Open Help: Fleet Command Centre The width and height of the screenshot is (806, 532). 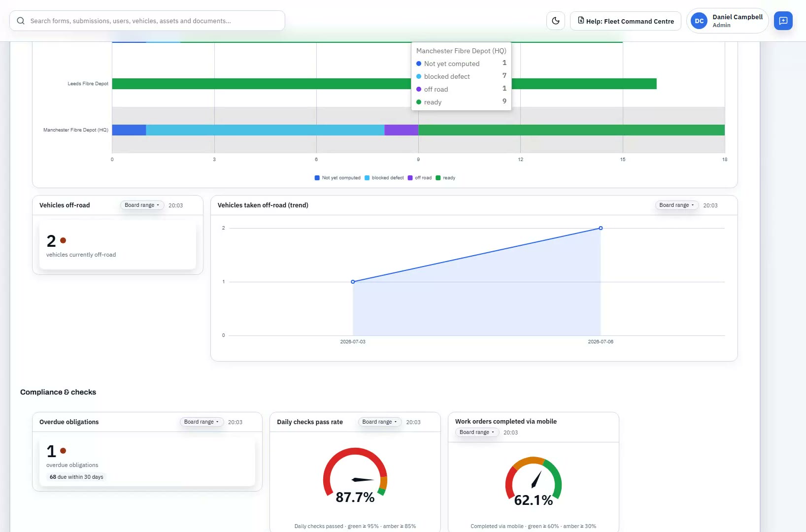(626, 21)
